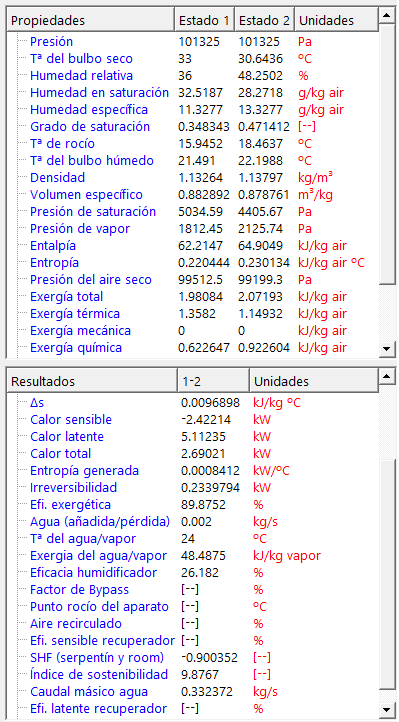Viewport: 399px width, 722px height.
Task: Select the Exergía química row
Action: pos(192,348)
